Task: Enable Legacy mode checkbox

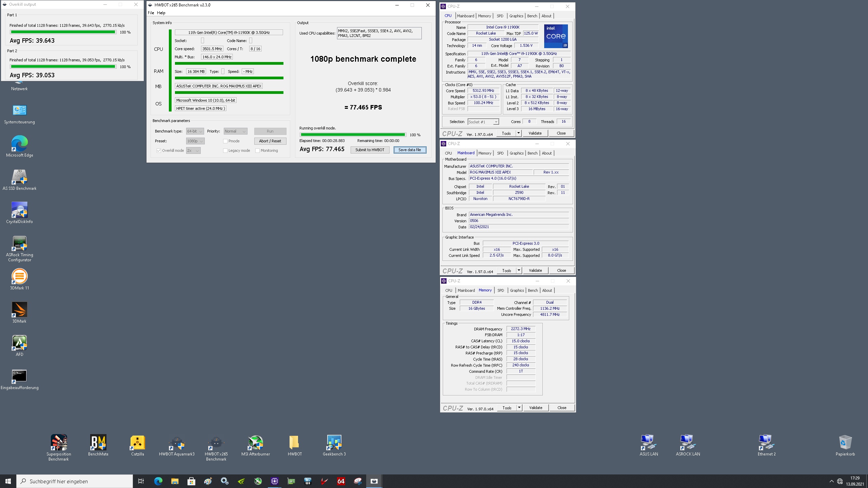Action: [225, 150]
